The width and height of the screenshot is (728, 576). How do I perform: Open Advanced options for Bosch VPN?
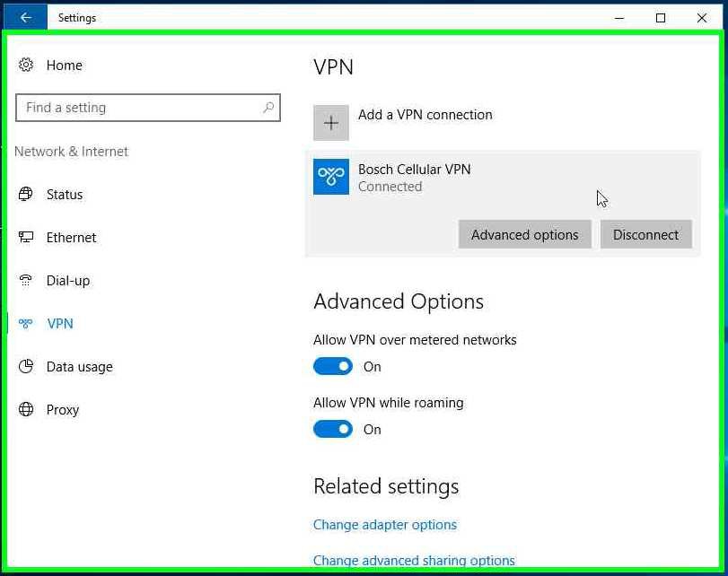pos(525,234)
